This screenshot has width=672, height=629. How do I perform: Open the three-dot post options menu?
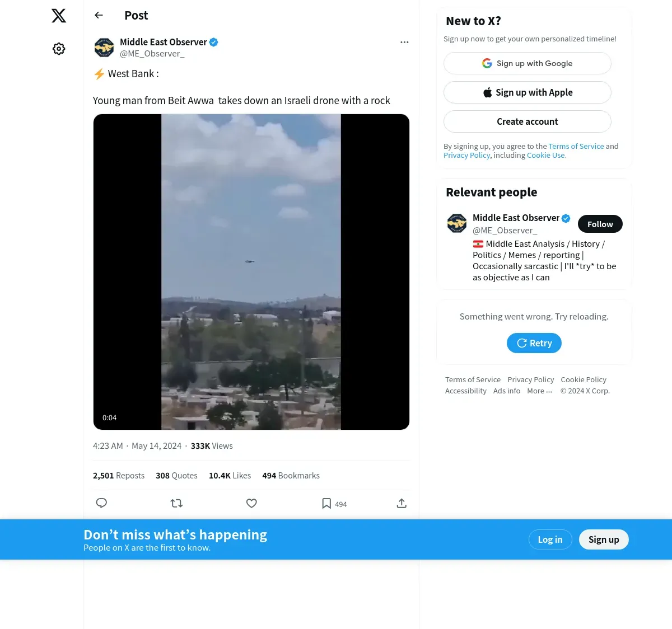404,42
